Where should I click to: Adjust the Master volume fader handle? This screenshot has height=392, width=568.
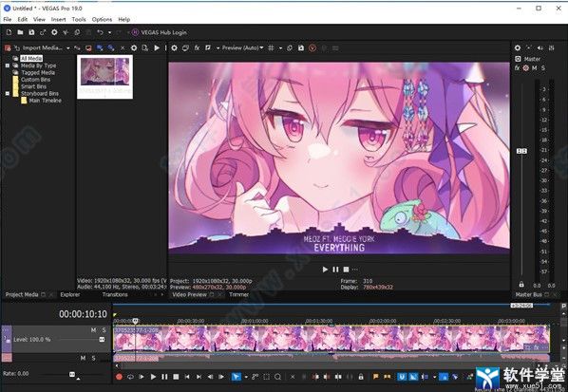521,151
